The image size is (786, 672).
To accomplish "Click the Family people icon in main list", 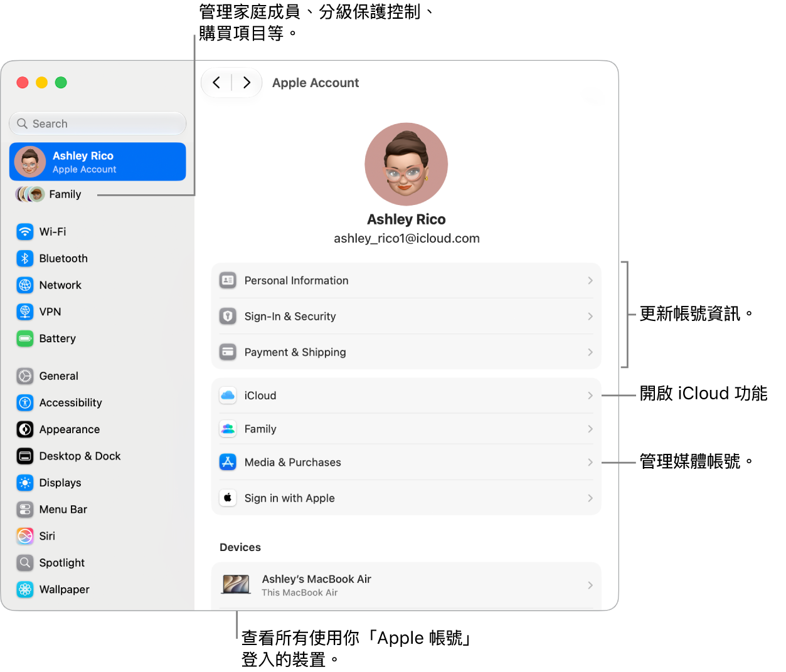I will tap(228, 429).
